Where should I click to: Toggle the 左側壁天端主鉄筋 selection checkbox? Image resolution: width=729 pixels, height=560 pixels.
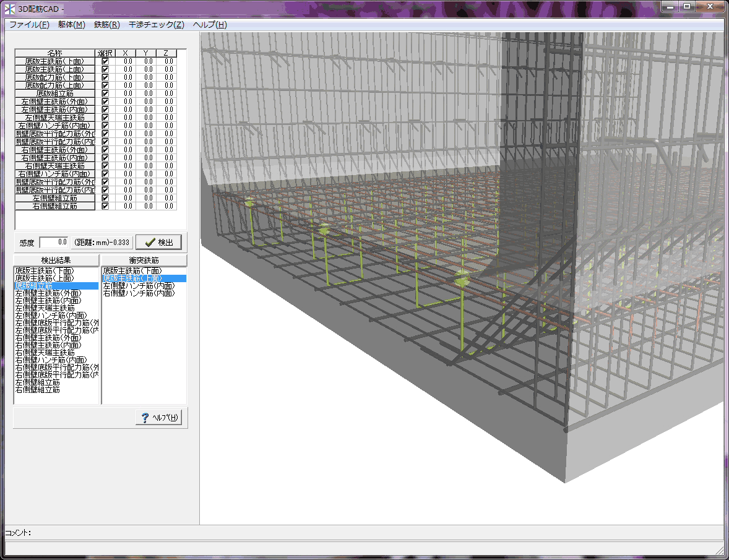(x=105, y=118)
